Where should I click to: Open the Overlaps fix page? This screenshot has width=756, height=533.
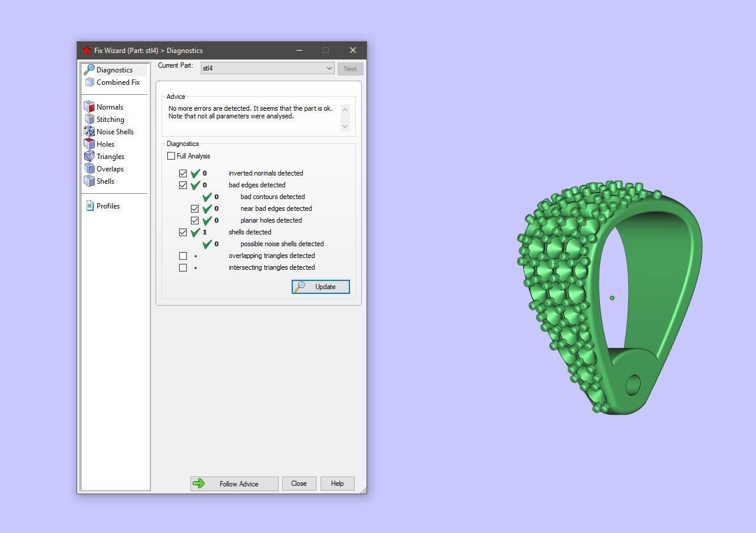pos(110,169)
